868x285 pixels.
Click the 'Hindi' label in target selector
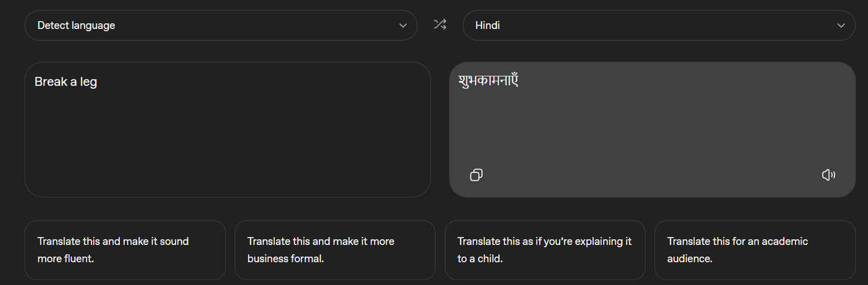(x=487, y=25)
